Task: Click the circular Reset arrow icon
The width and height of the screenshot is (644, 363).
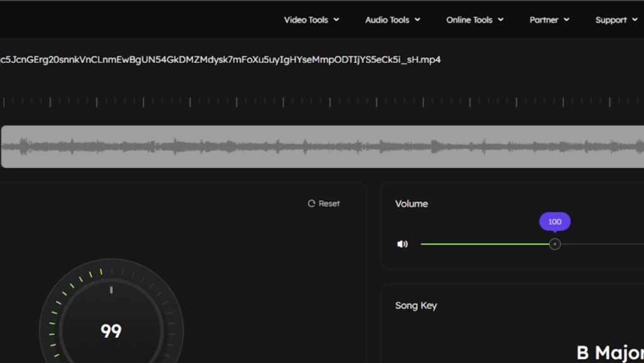Action: click(x=311, y=204)
